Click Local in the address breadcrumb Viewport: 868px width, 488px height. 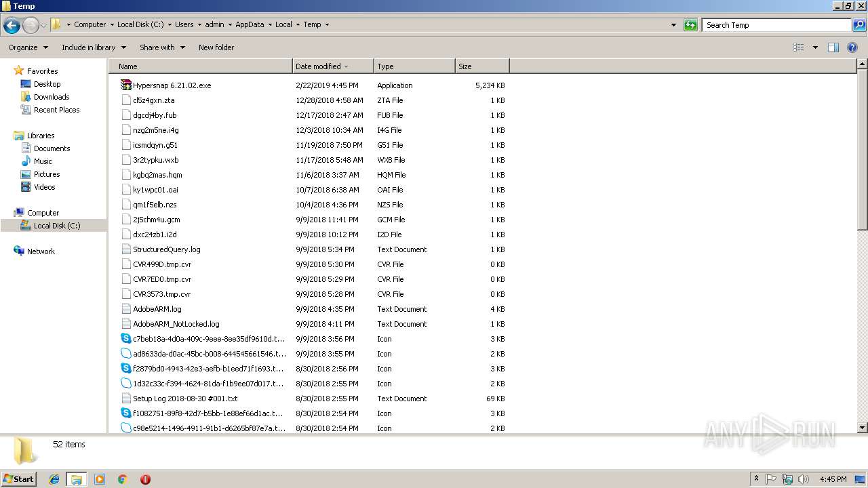click(283, 24)
